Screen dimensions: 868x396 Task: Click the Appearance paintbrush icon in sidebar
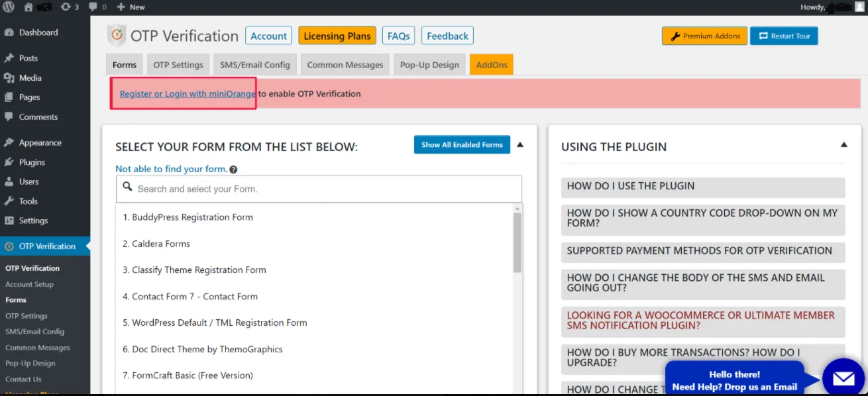pos(9,142)
